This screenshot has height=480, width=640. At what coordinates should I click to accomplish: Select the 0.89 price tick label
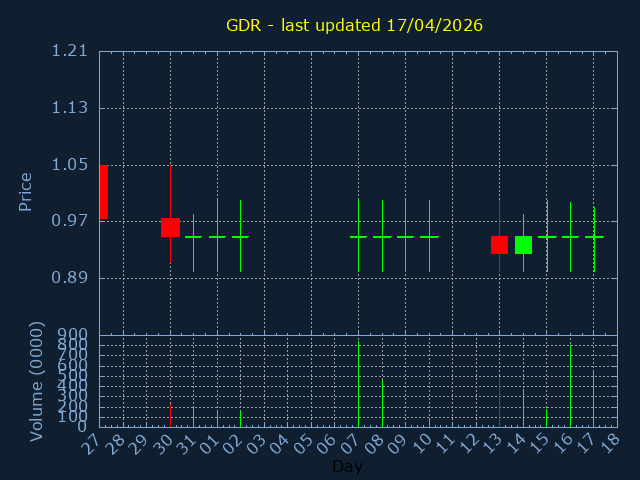pos(69,278)
